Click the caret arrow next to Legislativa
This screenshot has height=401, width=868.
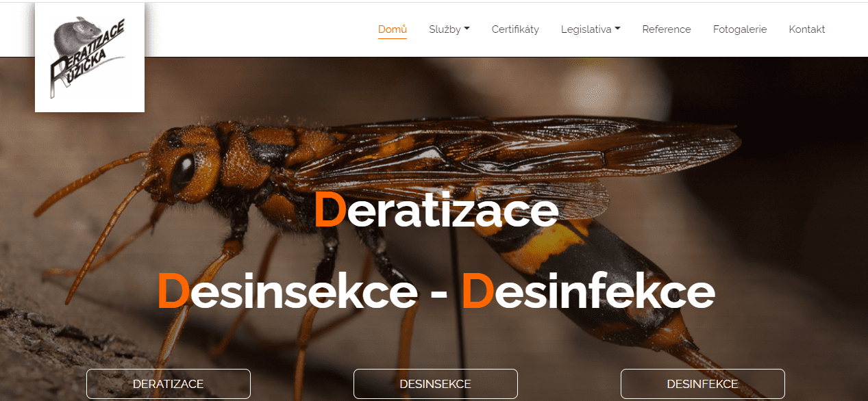[x=617, y=29]
